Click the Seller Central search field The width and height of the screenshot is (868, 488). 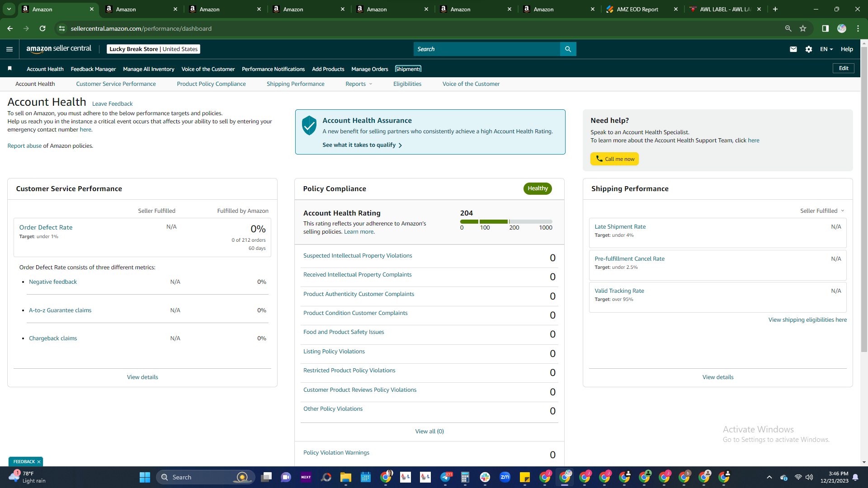pos(486,49)
